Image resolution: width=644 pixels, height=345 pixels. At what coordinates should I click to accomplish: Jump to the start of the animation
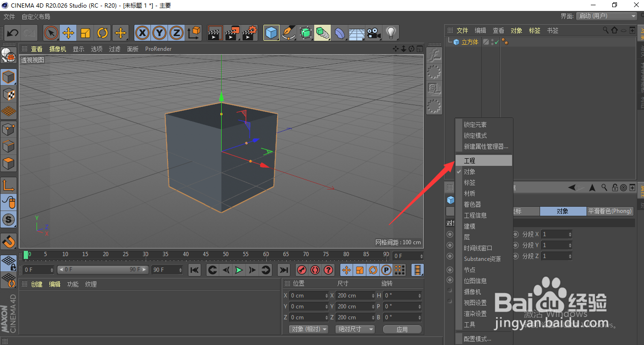point(194,270)
